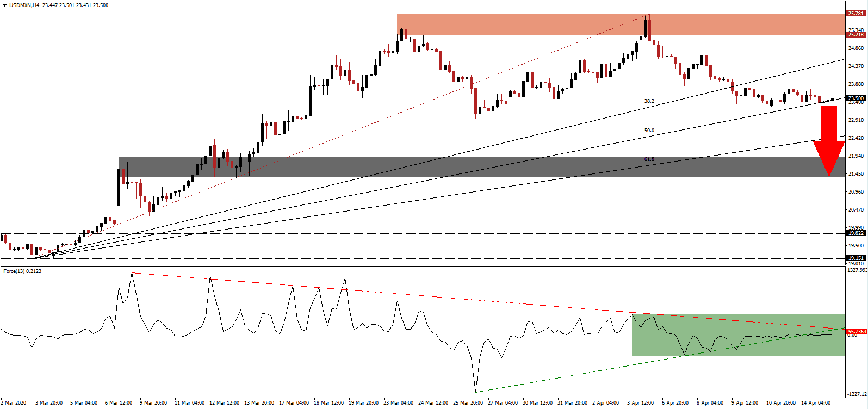Click the 25 Mar 20:00 time label

[468, 403]
